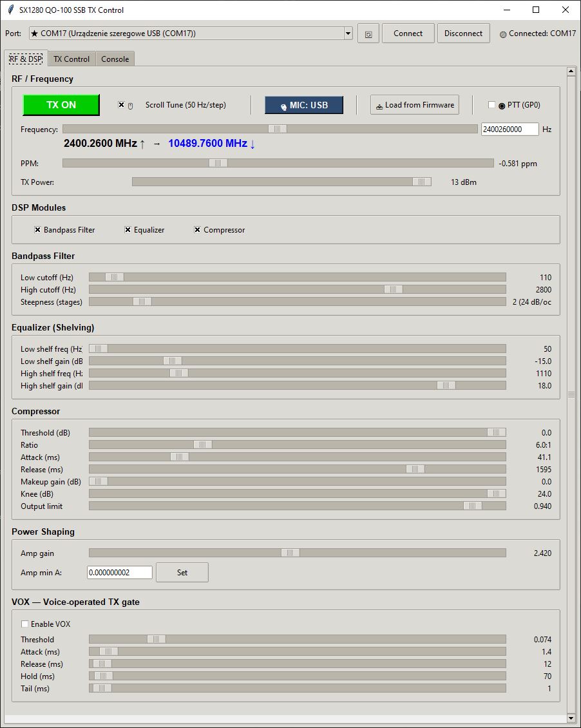The height and width of the screenshot is (728, 581).
Task: Enable VOX checkbox
Action: pos(24,624)
